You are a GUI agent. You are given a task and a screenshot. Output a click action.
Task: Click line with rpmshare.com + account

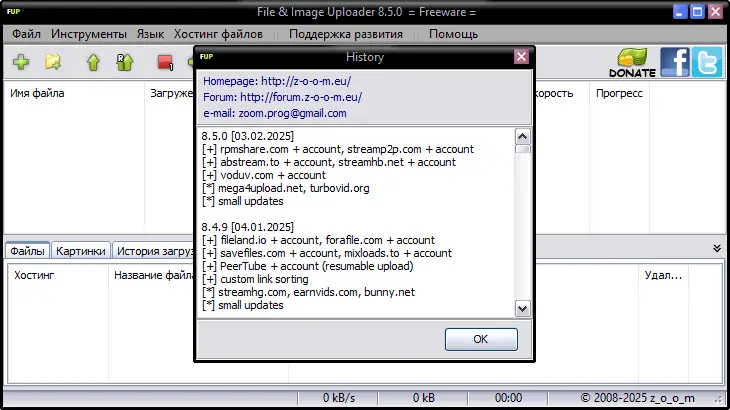tap(338, 149)
